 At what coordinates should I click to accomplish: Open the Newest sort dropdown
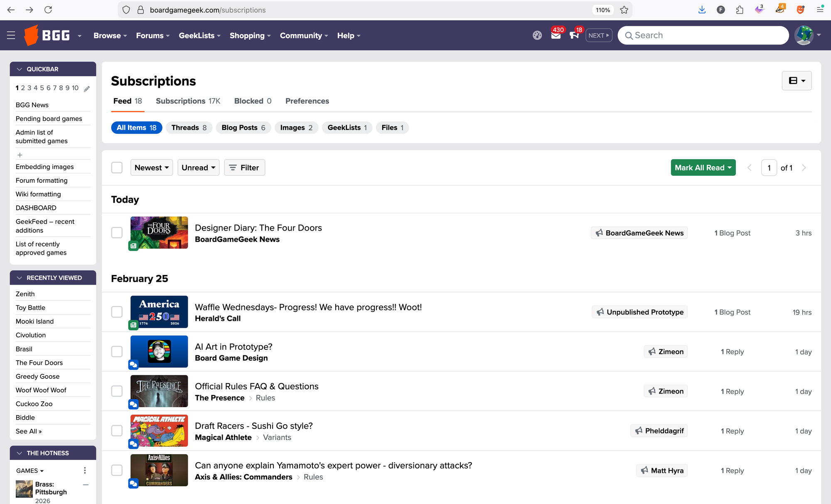coord(151,167)
